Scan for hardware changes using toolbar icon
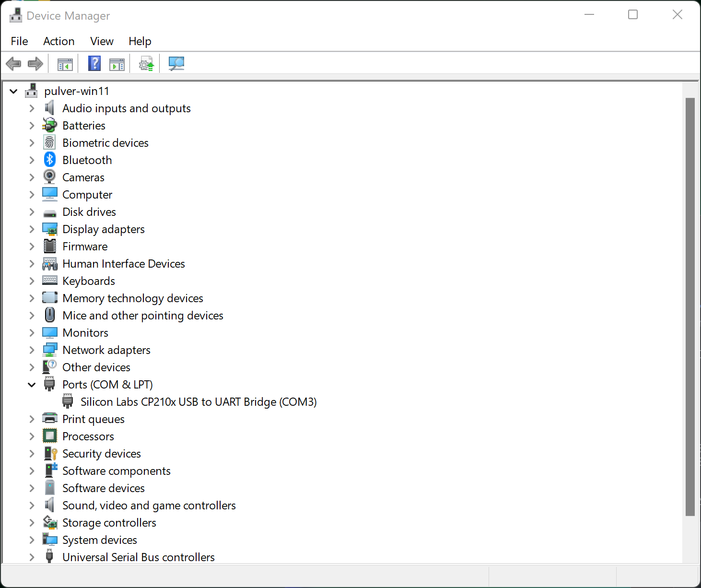The image size is (701, 588). point(176,63)
